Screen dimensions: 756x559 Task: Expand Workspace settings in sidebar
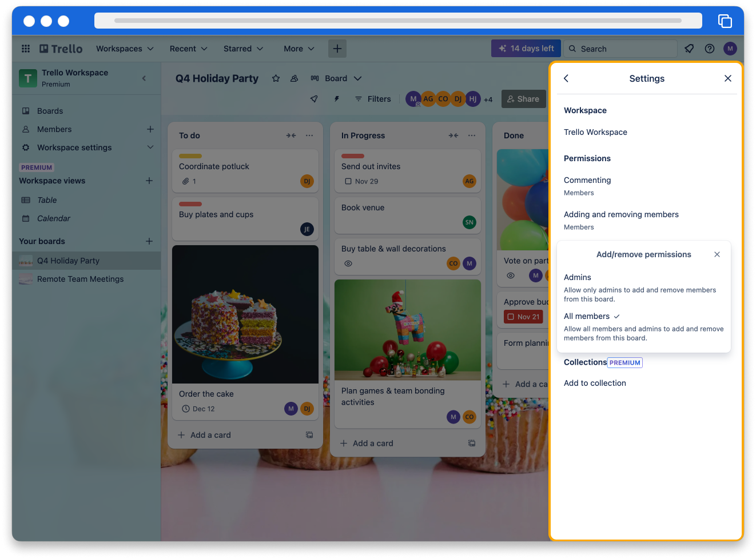150,147
